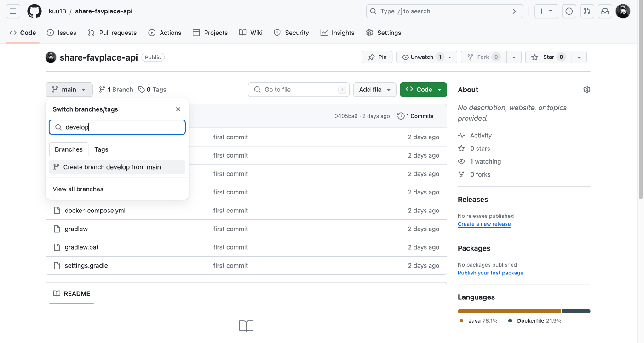This screenshot has height=343, width=644.
Task: Open the Security tab
Action: coord(291,33)
